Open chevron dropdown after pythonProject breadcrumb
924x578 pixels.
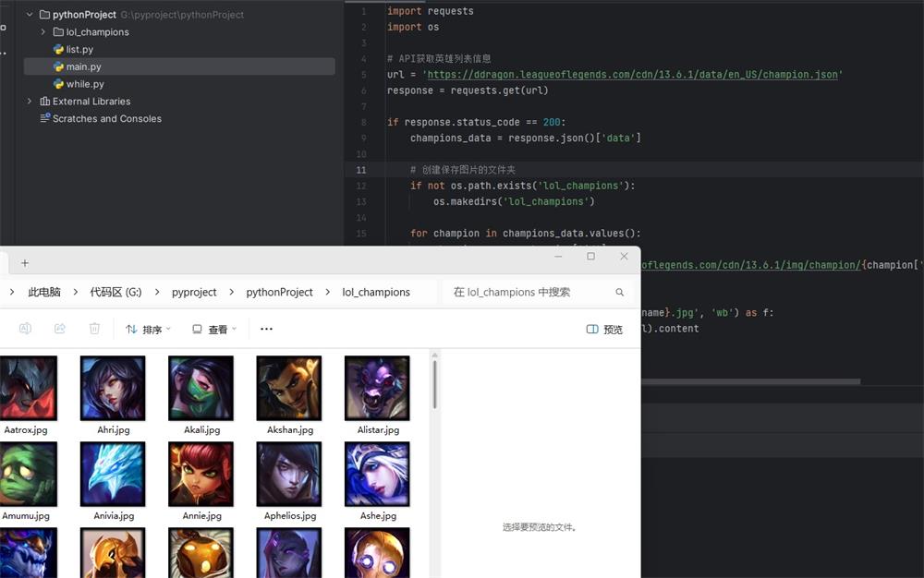pos(328,292)
